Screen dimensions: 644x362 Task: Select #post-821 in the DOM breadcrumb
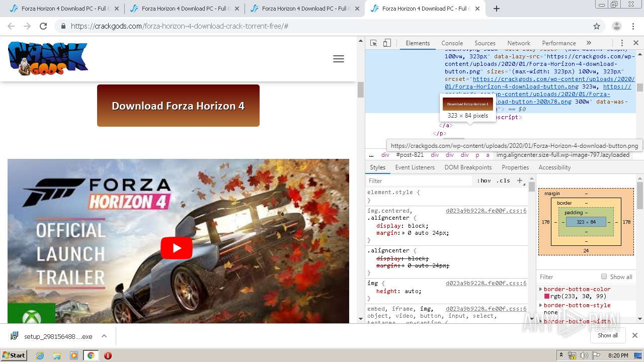pos(410,155)
